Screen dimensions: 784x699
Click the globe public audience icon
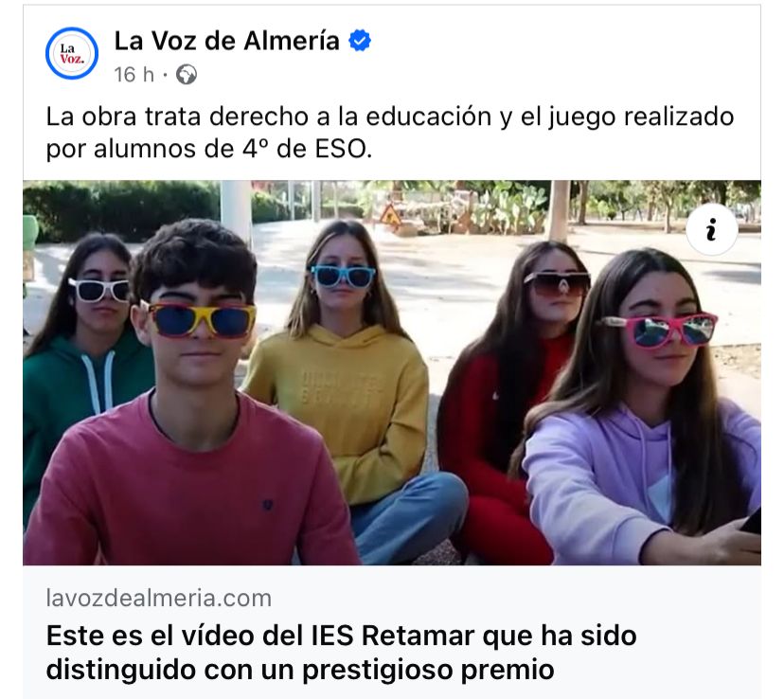coord(187,75)
